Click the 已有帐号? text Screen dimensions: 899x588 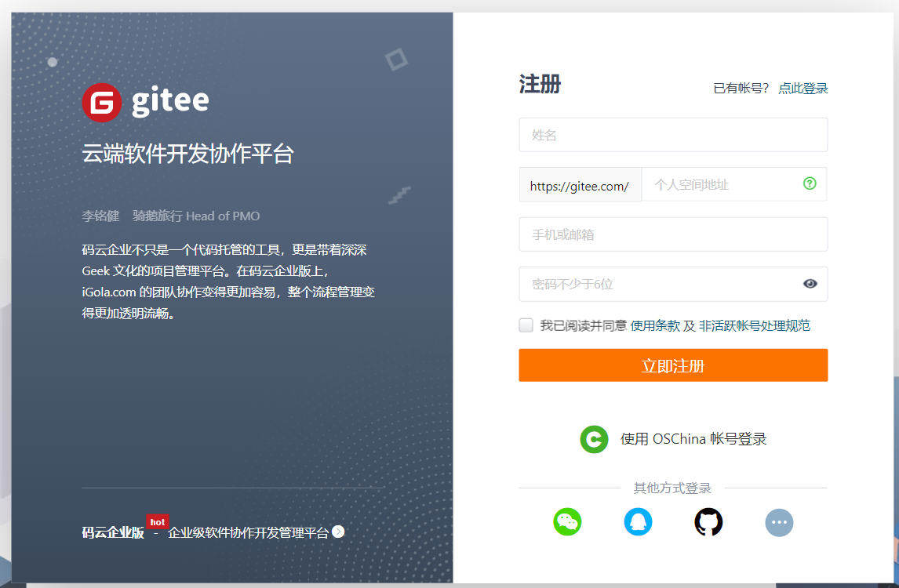(741, 89)
